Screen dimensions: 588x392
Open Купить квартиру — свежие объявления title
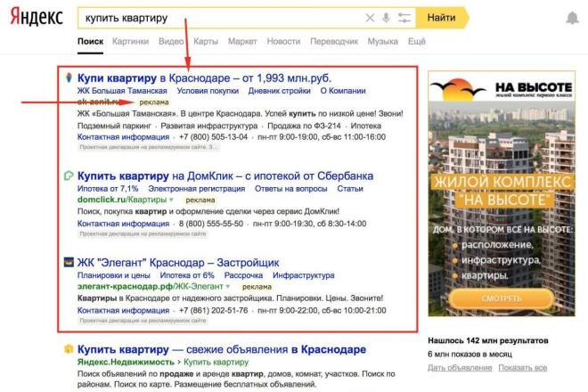[222, 349]
